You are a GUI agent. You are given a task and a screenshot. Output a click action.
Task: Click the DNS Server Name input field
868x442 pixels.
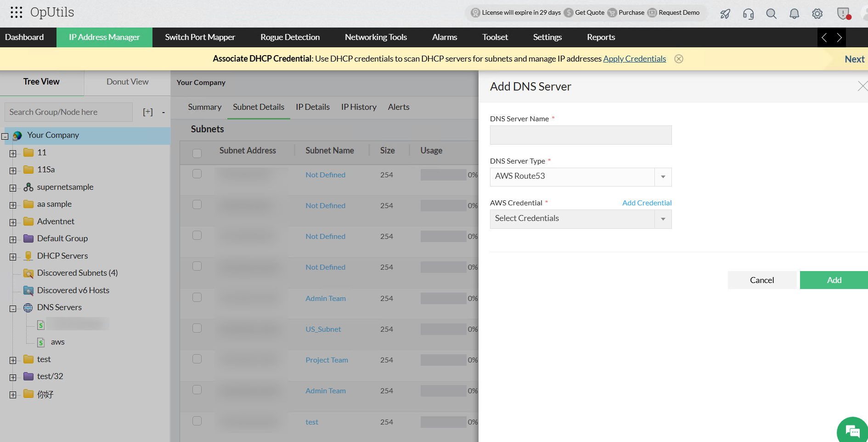tap(581, 135)
